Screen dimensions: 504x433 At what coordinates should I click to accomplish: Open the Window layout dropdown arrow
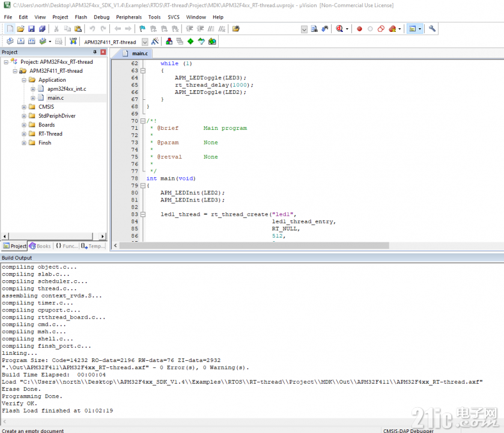pyautogui.click(x=420, y=29)
